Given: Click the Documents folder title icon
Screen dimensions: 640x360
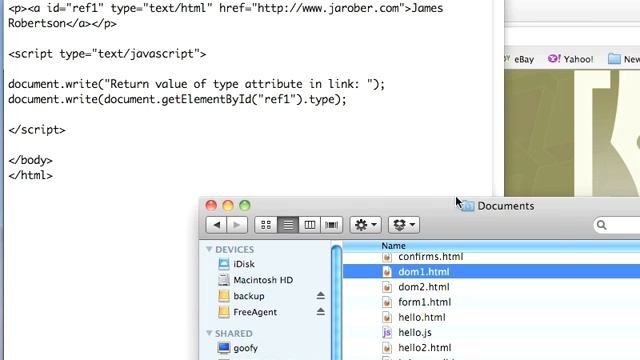Looking at the screenshot, I should point(467,206).
